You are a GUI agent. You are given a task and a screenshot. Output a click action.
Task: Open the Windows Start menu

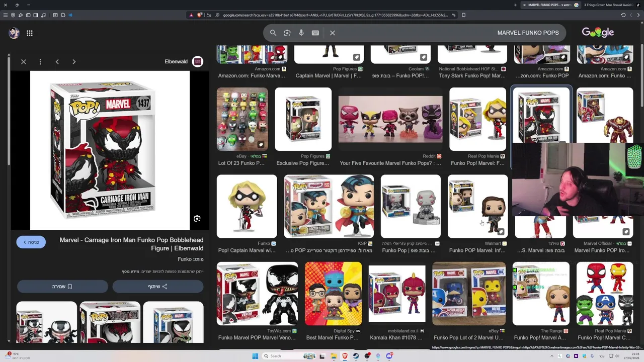pyautogui.click(x=255, y=356)
